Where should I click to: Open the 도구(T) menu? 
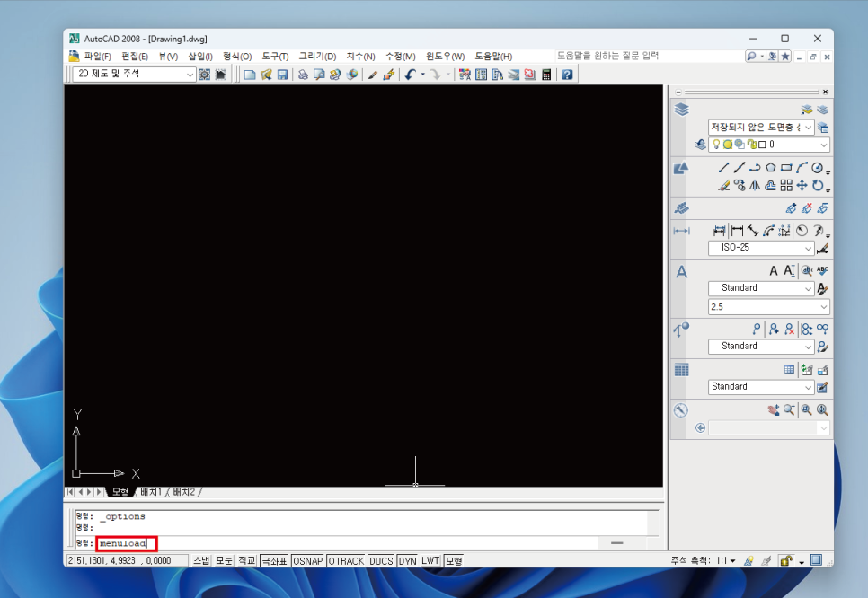(275, 57)
